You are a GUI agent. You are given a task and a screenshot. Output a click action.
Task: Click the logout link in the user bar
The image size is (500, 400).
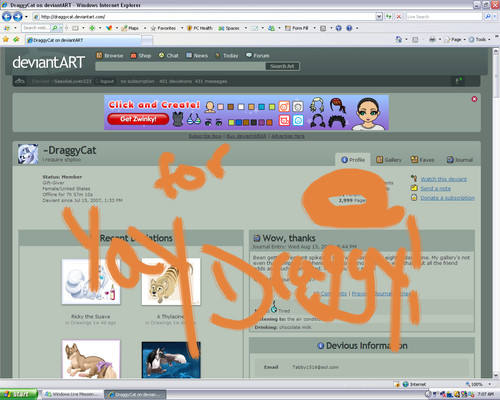pos(107,81)
